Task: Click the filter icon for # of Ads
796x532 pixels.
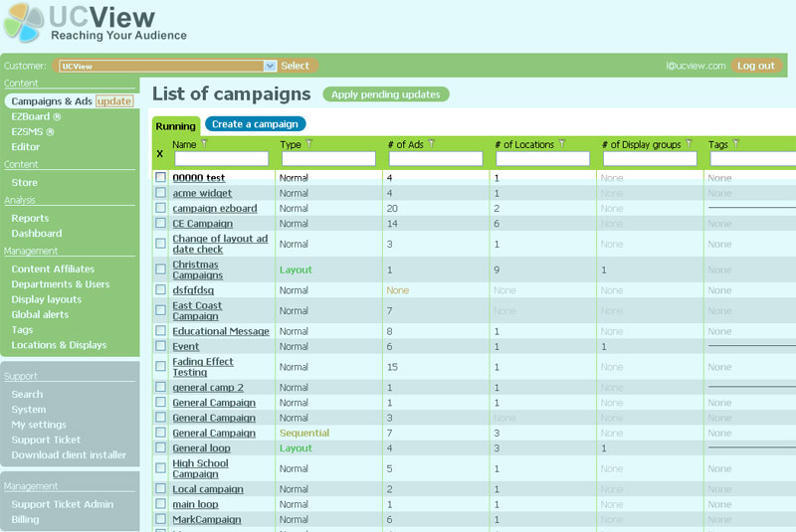Action: 432,144
